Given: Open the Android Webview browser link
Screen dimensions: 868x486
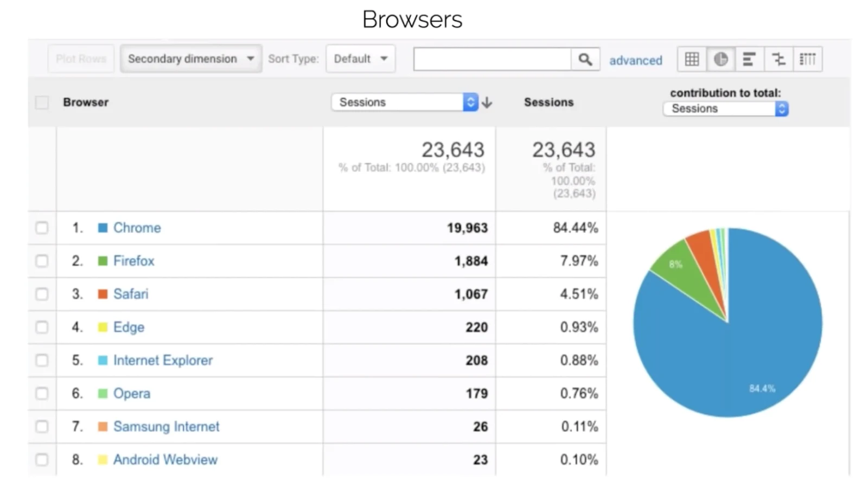Looking at the screenshot, I should tap(165, 459).
